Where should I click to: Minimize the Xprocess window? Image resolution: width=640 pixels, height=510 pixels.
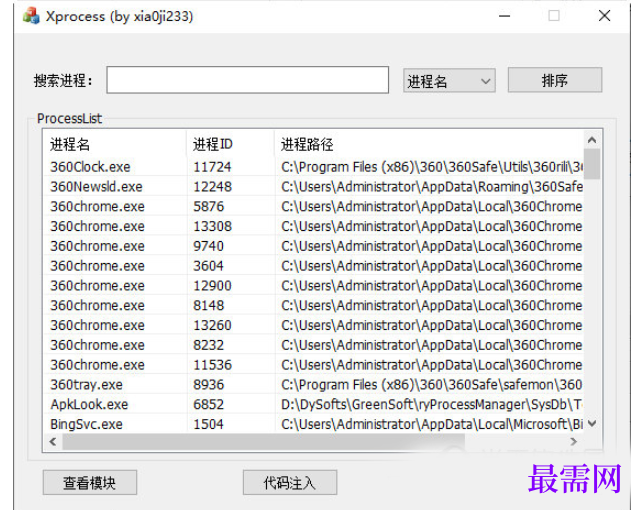(x=504, y=16)
